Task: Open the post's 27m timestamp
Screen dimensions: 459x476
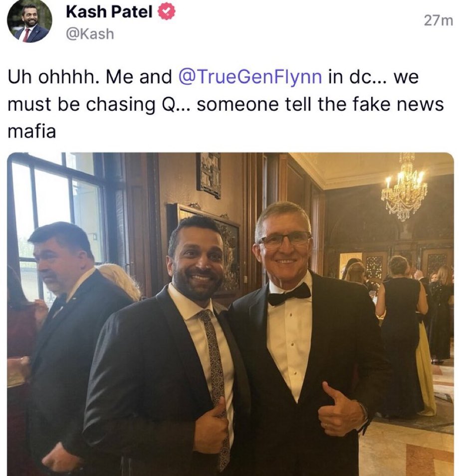Action: point(438,20)
